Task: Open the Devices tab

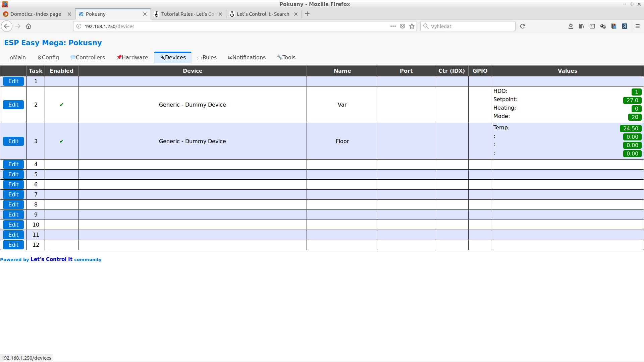Action: coord(174,57)
